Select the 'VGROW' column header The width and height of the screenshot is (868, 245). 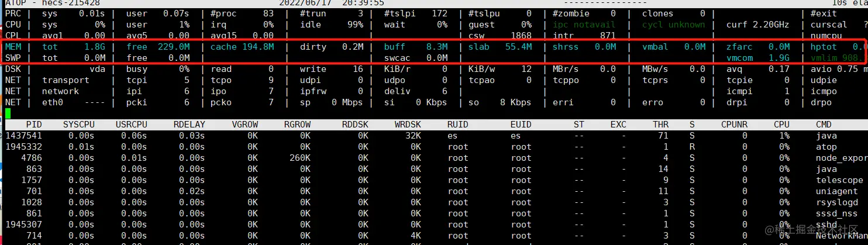pos(244,125)
